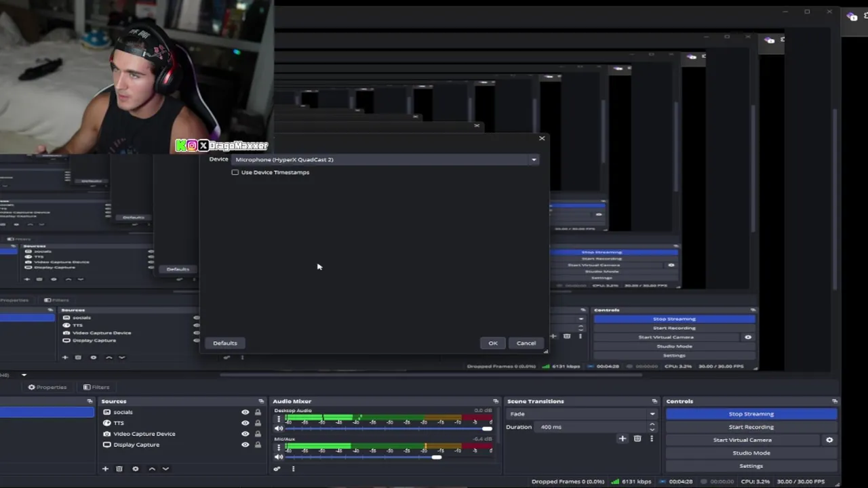Remove scene transition with trash icon
This screenshot has width=868, height=488.
(x=637, y=439)
